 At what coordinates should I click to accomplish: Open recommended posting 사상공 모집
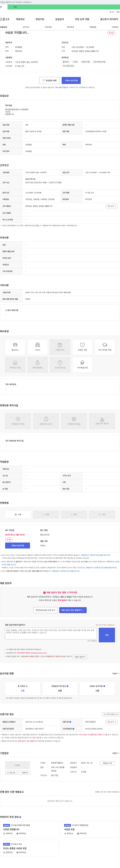click(69, 829)
